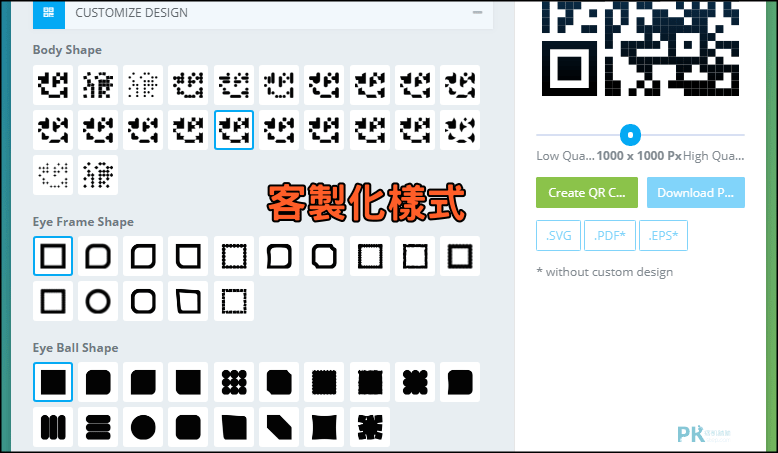
Task: Click the Download PNG button
Action: click(x=696, y=193)
